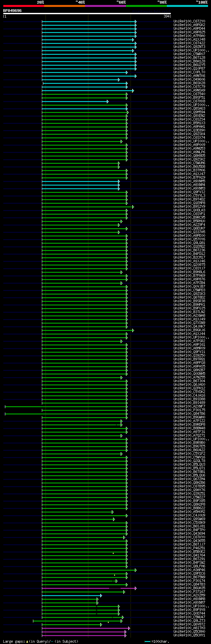Open hit UniRef100_C5WR07
211x644 pixels.
click(189, 54)
